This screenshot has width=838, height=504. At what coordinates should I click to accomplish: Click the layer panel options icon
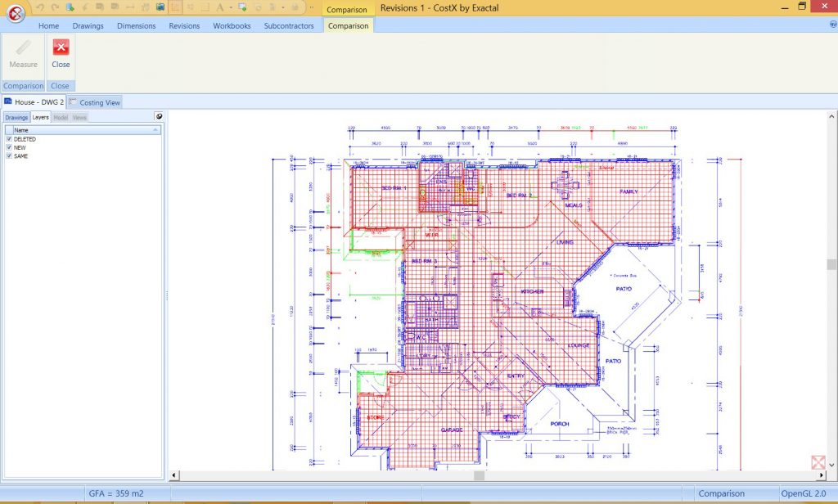click(x=159, y=116)
